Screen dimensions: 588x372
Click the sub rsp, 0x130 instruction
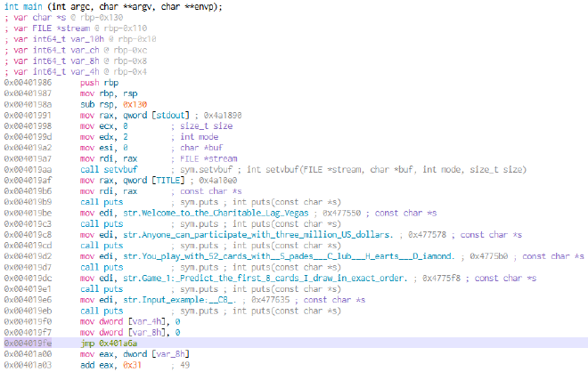click(x=114, y=104)
